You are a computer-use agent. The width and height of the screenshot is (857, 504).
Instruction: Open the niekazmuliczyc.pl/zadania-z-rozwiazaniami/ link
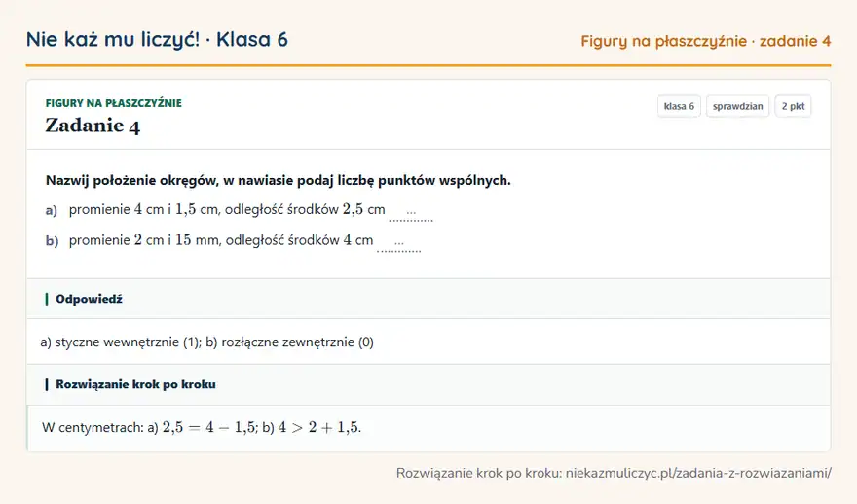click(698, 473)
